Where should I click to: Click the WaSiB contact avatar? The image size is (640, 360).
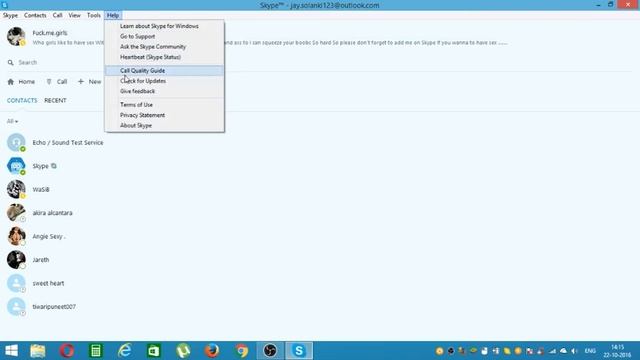(16, 189)
